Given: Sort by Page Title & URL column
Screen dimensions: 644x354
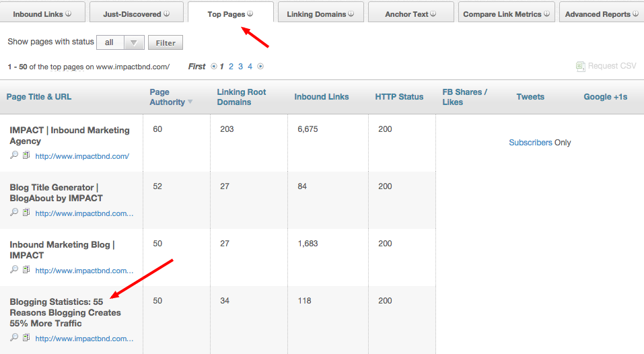Looking at the screenshot, I should pos(39,97).
